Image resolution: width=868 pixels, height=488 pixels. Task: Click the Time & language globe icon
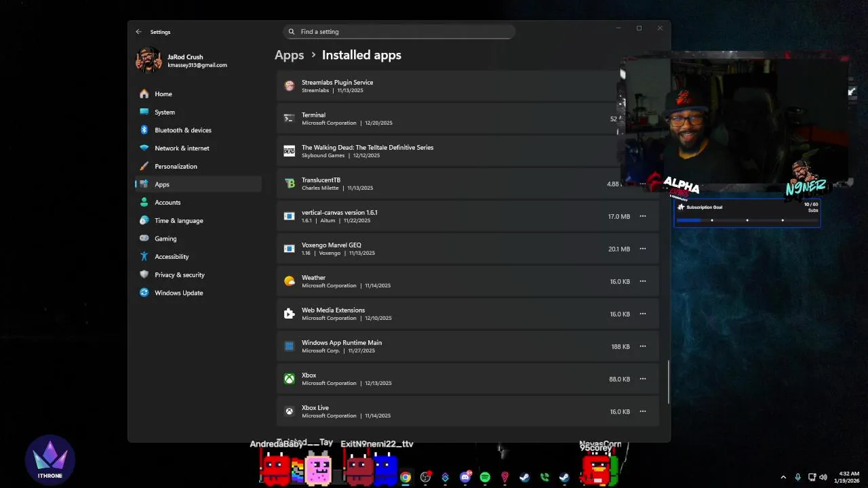pos(144,220)
